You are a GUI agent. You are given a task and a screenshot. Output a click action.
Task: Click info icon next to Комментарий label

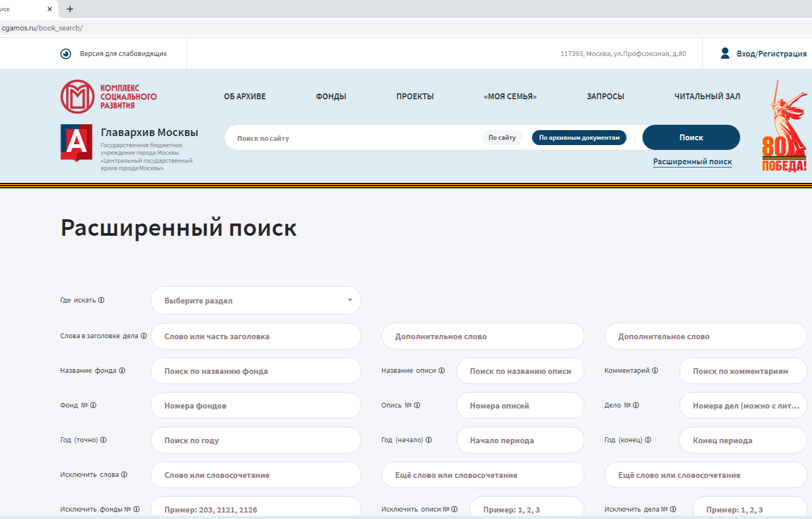(x=655, y=371)
